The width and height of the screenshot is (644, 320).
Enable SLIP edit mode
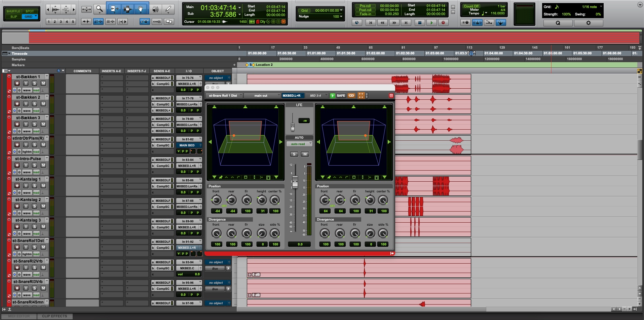(x=13, y=16)
